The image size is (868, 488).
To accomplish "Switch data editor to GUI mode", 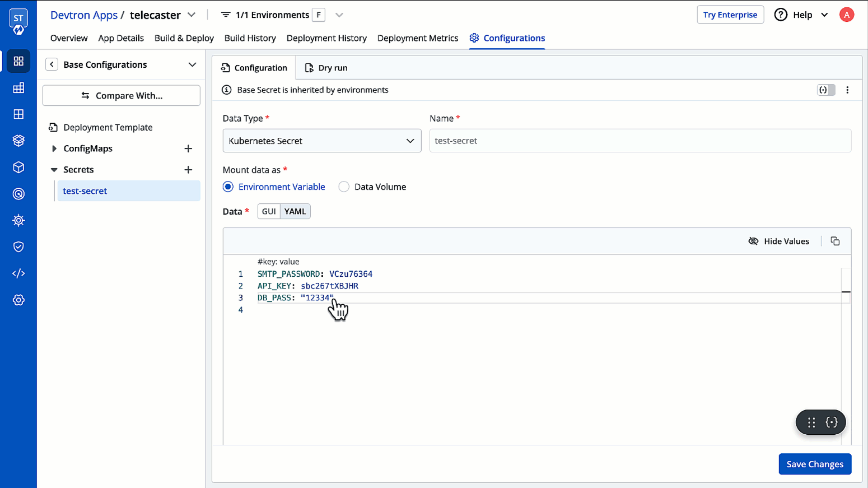I will click(x=269, y=211).
